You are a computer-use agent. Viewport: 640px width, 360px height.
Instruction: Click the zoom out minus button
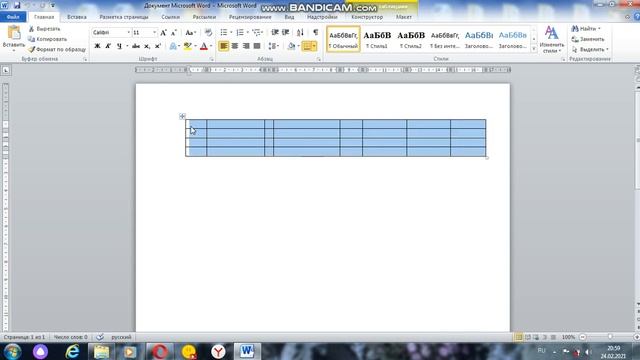pos(582,337)
